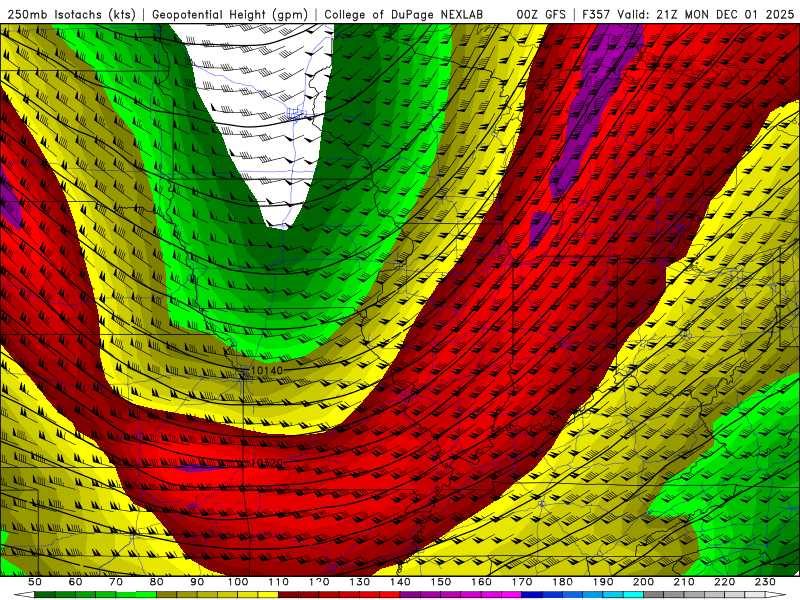Click the 150 value on the color scale
Image resolution: width=800 pixels, height=600 pixels.
[440, 582]
